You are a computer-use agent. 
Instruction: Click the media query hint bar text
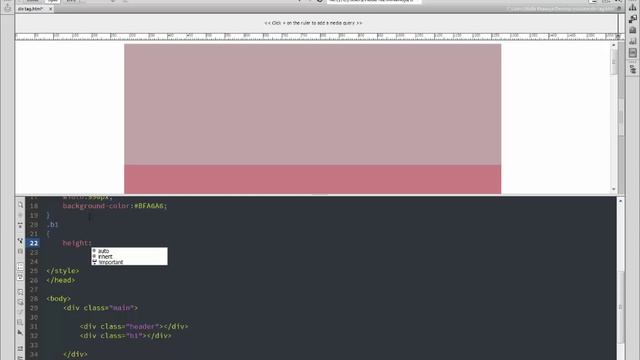(313, 23)
